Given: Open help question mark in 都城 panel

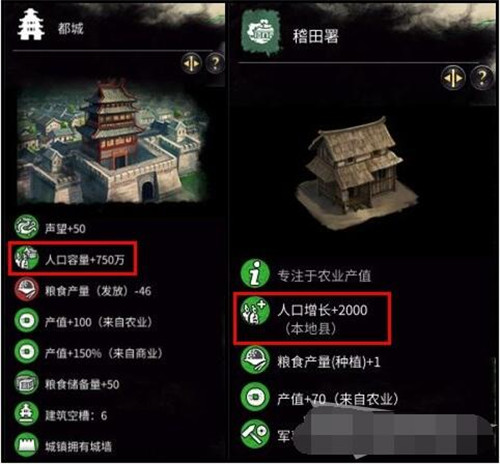Looking at the screenshot, I should pyautogui.click(x=215, y=63).
